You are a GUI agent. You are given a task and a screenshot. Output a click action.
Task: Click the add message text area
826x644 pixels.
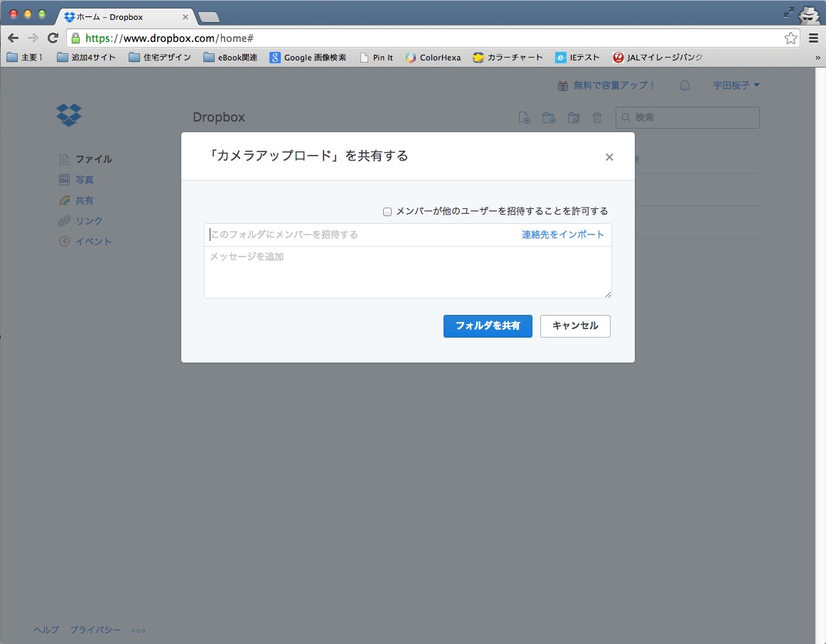pos(408,272)
